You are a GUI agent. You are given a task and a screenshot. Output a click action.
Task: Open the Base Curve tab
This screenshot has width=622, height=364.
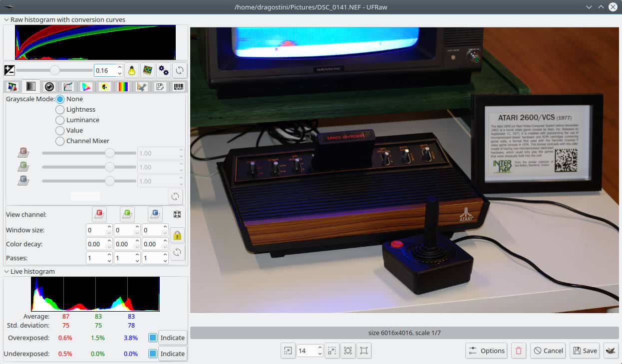point(68,87)
